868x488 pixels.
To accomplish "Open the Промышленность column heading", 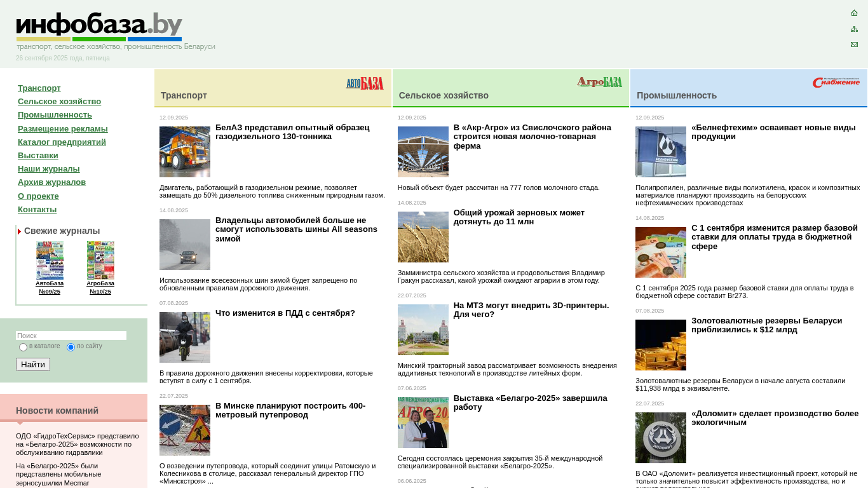I will (x=677, y=95).
